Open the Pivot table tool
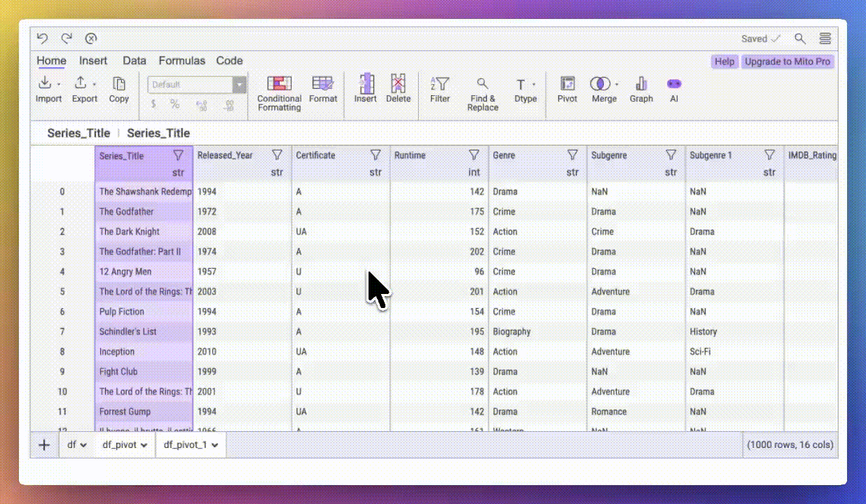Screen dimensions: 866x504 click(568, 89)
